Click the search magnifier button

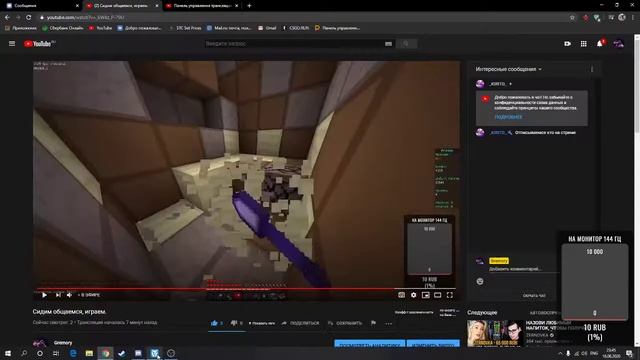pos(406,44)
